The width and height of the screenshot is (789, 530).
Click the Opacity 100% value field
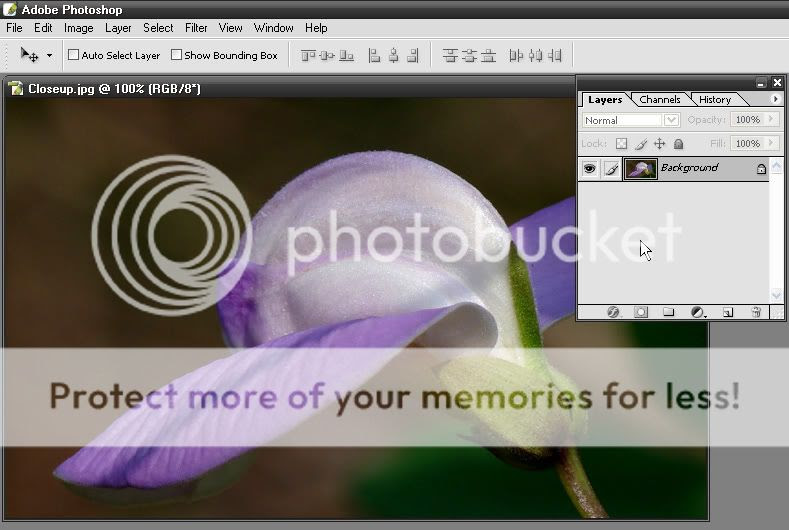(747, 120)
